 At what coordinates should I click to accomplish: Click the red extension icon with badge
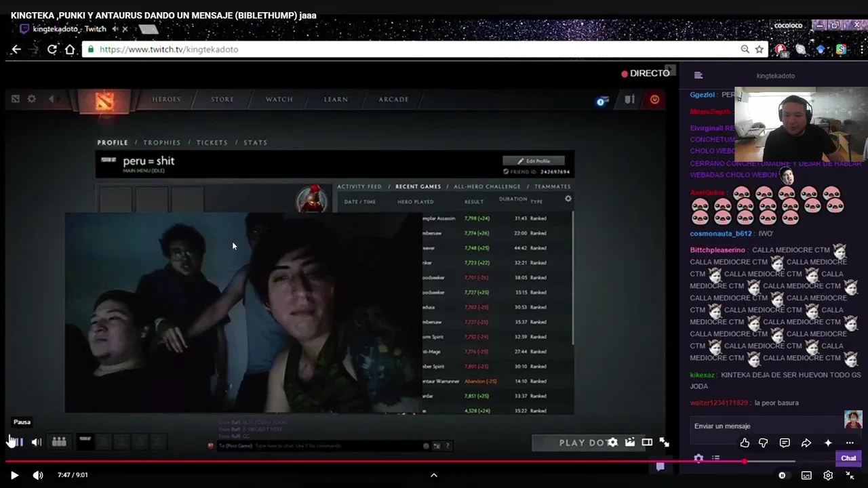point(781,49)
